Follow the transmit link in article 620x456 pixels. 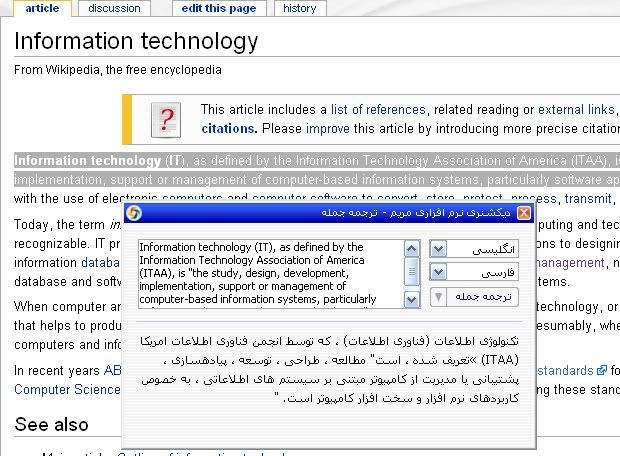pos(588,199)
